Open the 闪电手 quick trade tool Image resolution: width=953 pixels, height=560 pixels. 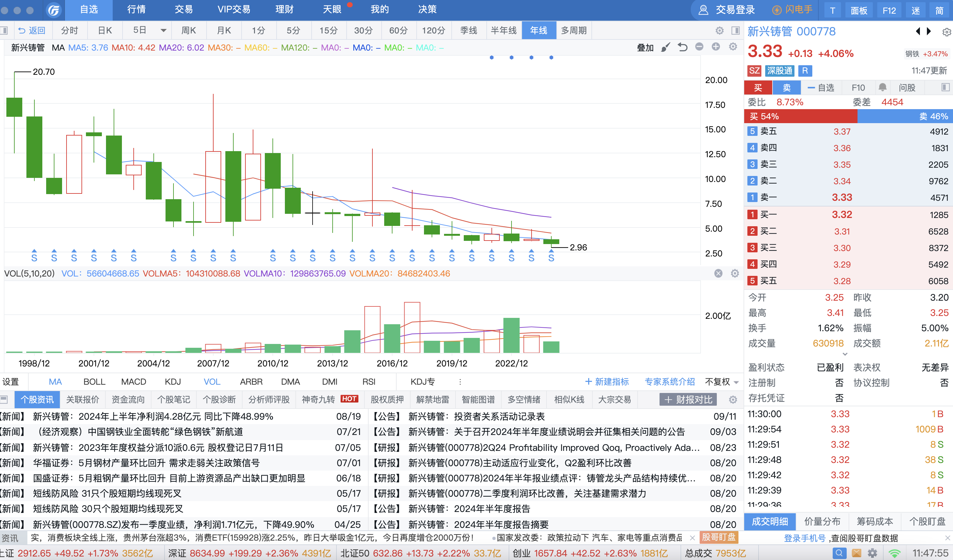point(792,10)
